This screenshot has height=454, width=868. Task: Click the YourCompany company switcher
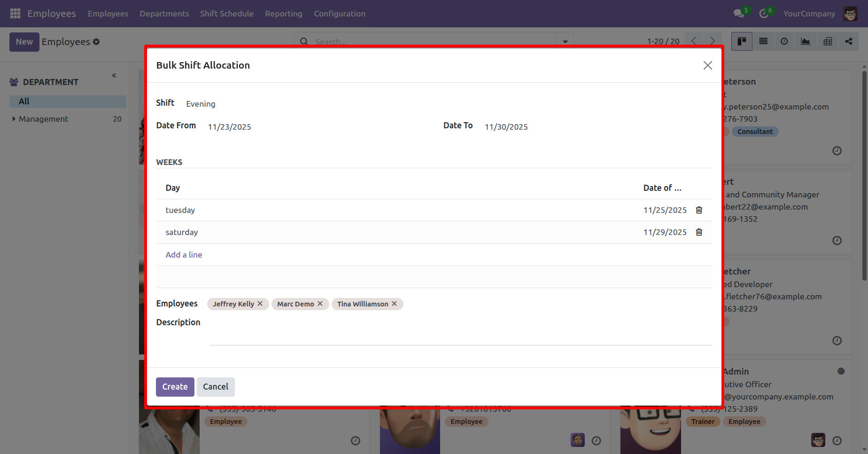pyautogui.click(x=809, y=14)
